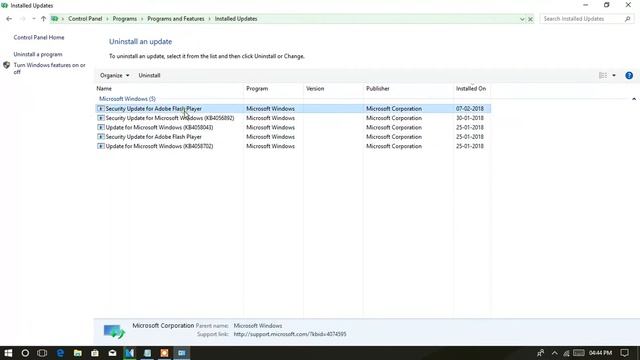Screen dimensions: 640x360
Task: Sort by the Version column header
Action: coord(315,89)
